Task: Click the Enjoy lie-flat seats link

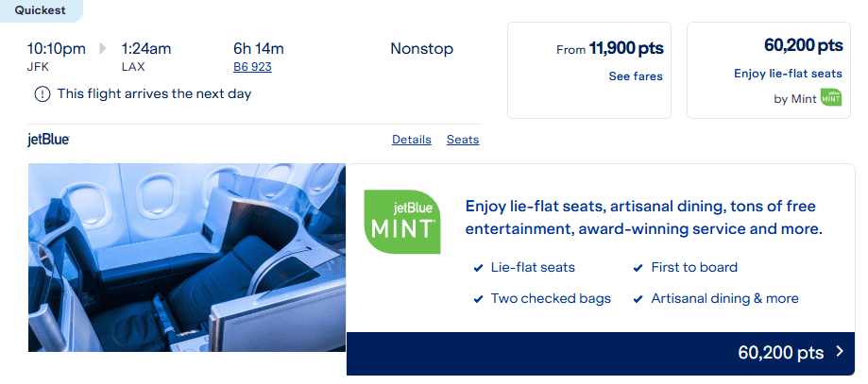Action: point(787,74)
